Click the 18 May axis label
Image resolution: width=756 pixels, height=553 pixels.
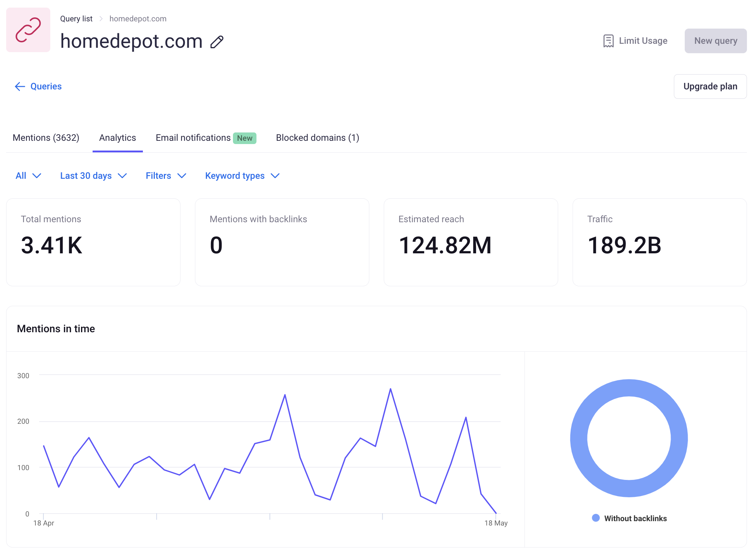click(x=496, y=523)
